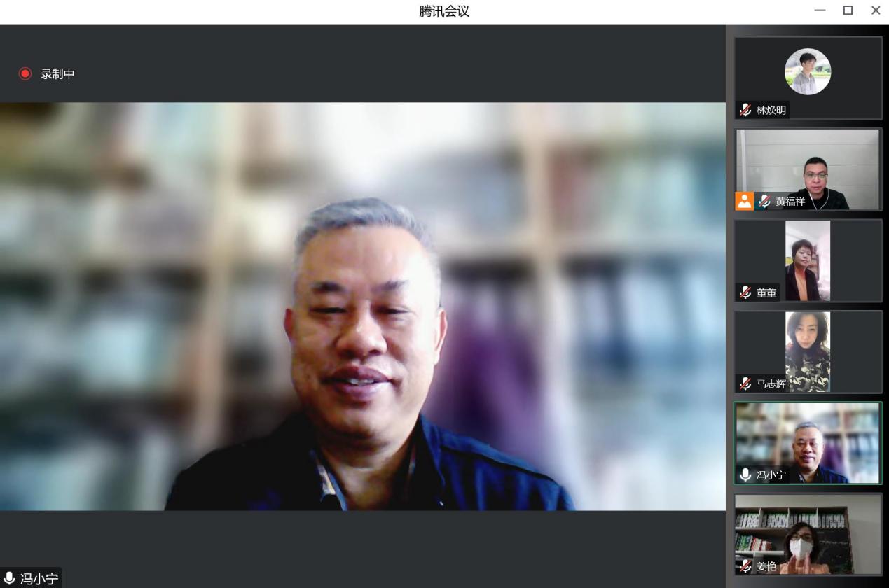The width and height of the screenshot is (889, 588).
Task: Click the muted microphone icon beside 马志辉
Action: 745,384
